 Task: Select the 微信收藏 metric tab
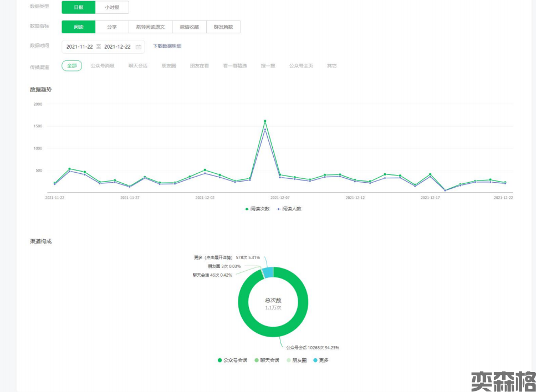point(189,27)
